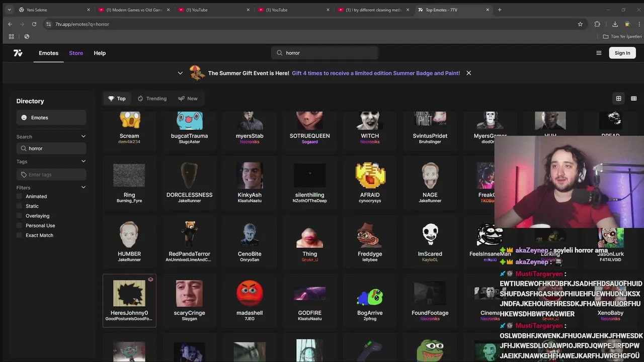Enable the Overlaying filter checkbox
Screen dimensions: 644x362
[20, 216]
